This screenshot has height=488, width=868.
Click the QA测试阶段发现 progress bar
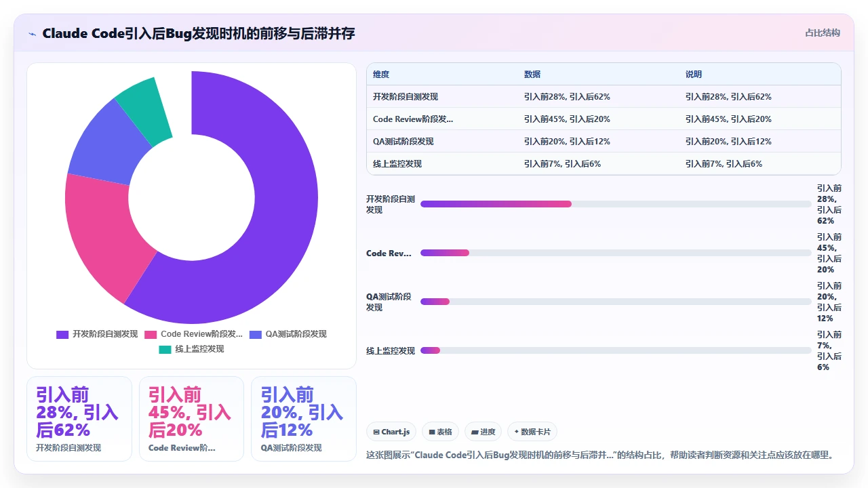tap(616, 302)
